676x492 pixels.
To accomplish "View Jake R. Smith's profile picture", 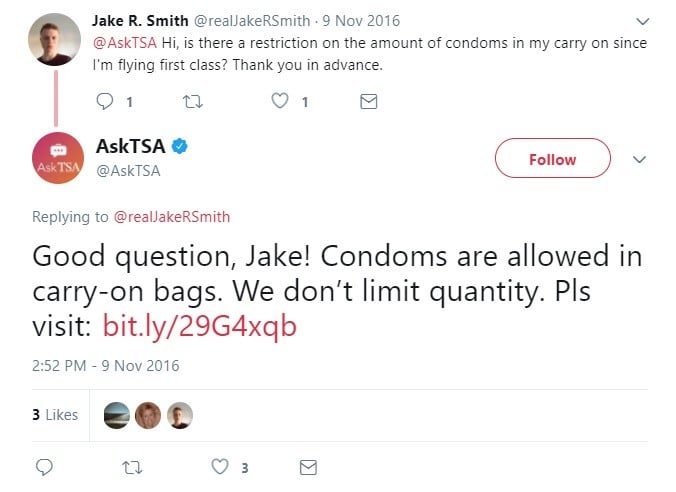I will (54, 39).
